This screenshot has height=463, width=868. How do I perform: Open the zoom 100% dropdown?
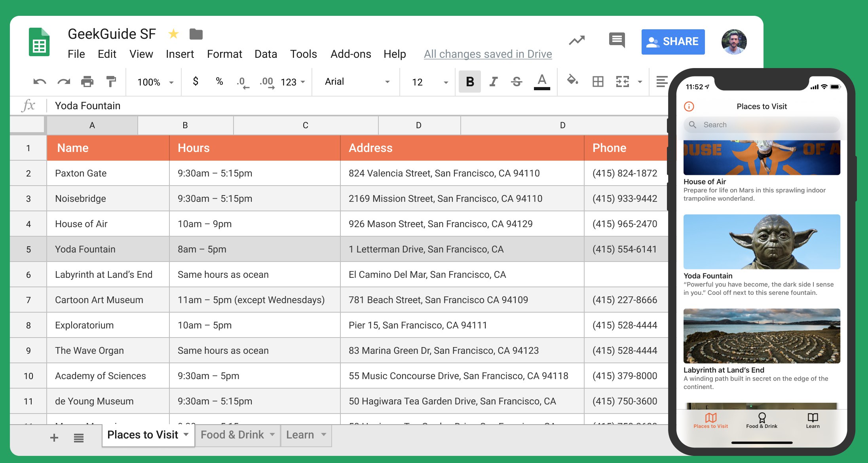155,82
